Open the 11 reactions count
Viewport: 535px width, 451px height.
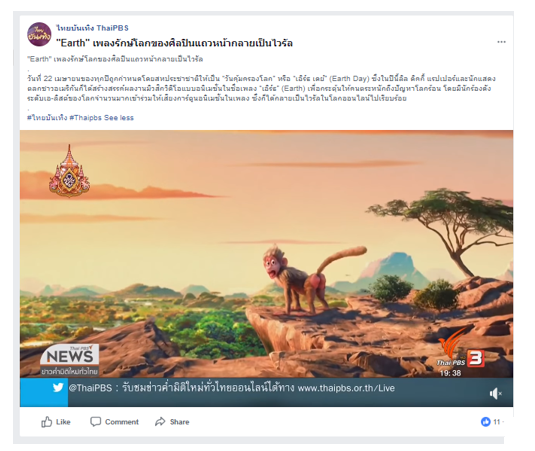click(x=497, y=422)
